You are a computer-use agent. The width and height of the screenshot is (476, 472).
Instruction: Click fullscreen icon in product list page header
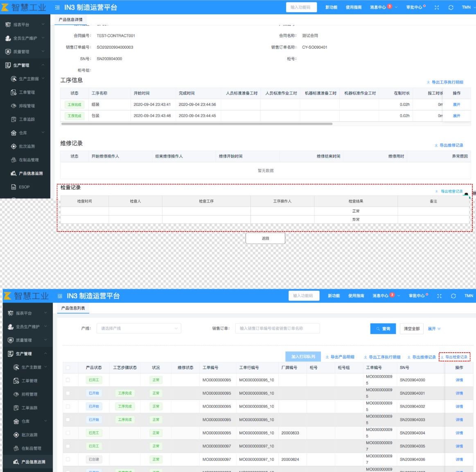439,296
